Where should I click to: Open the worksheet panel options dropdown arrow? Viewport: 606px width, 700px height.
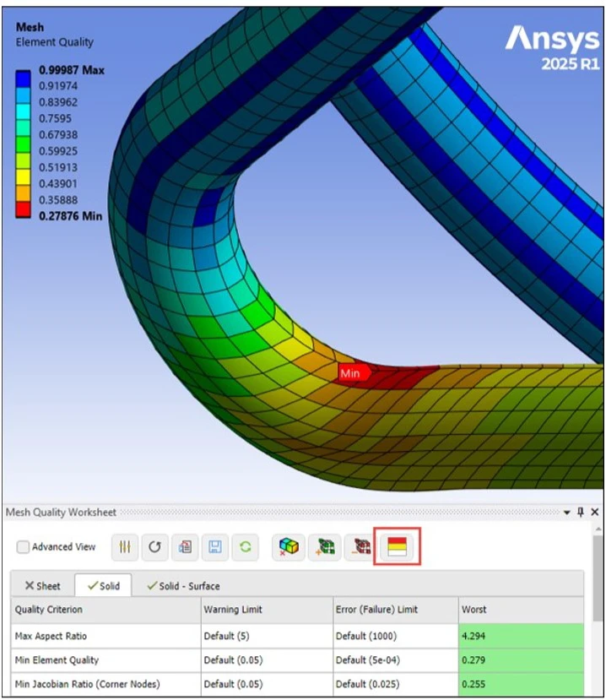(566, 513)
